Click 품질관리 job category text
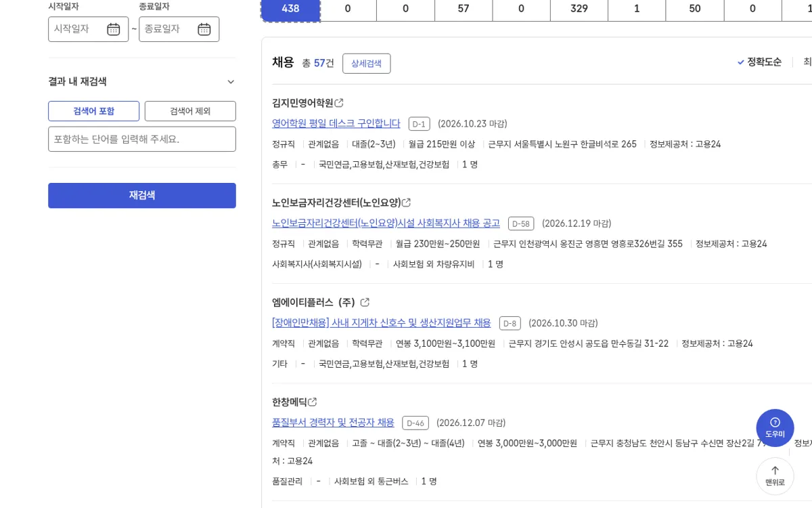 point(287,481)
